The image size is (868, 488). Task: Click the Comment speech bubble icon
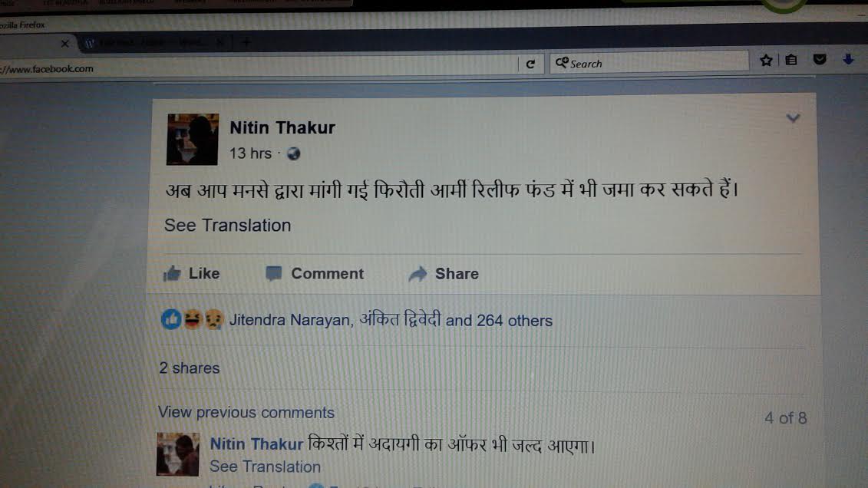pos(273,273)
